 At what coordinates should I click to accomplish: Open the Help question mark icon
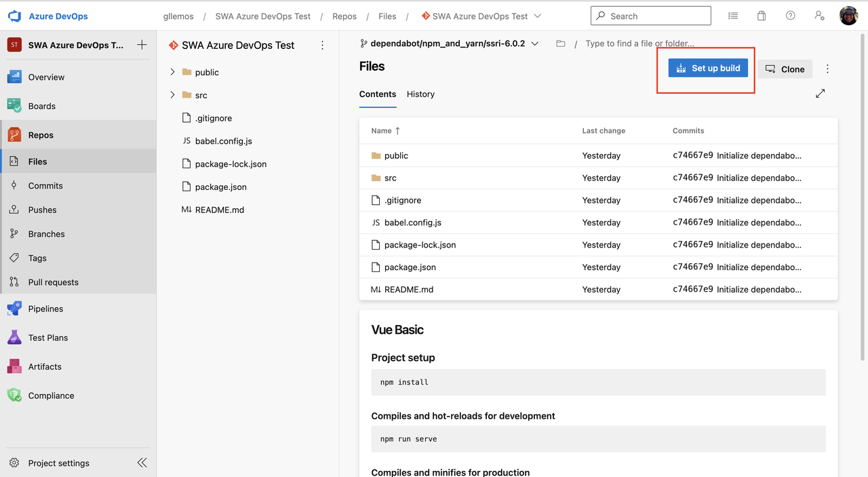[x=791, y=16]
